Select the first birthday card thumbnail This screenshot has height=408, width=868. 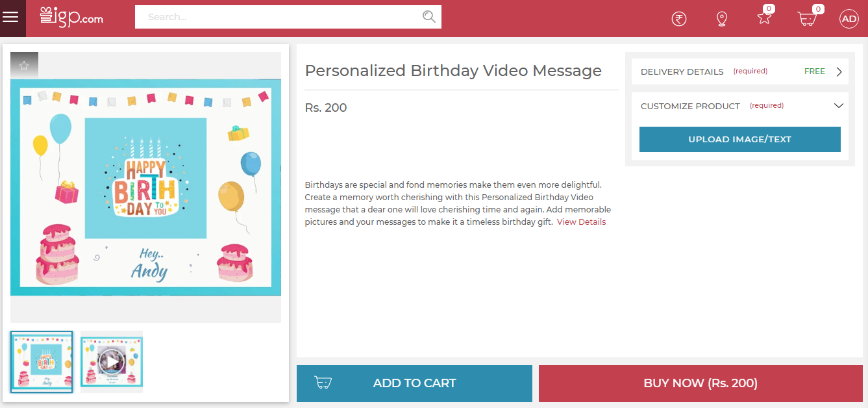click(x=42, y=362)
